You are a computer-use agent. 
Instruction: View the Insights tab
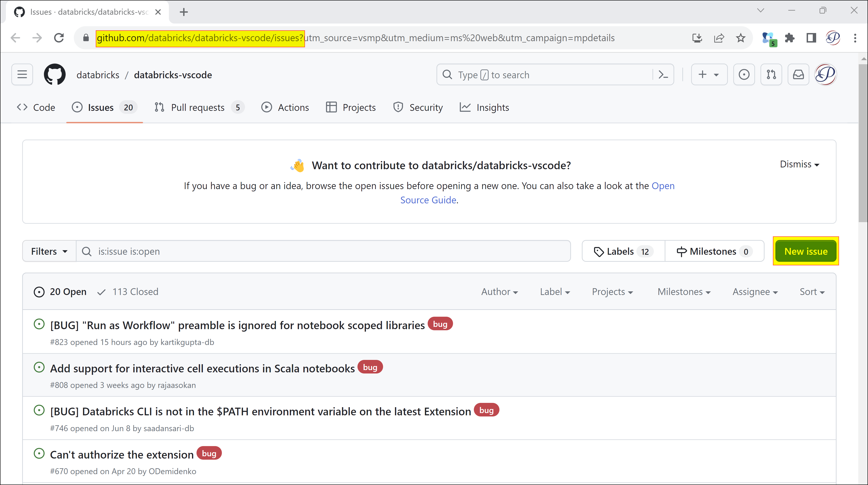pyautogui.click(x=484, y=107)
